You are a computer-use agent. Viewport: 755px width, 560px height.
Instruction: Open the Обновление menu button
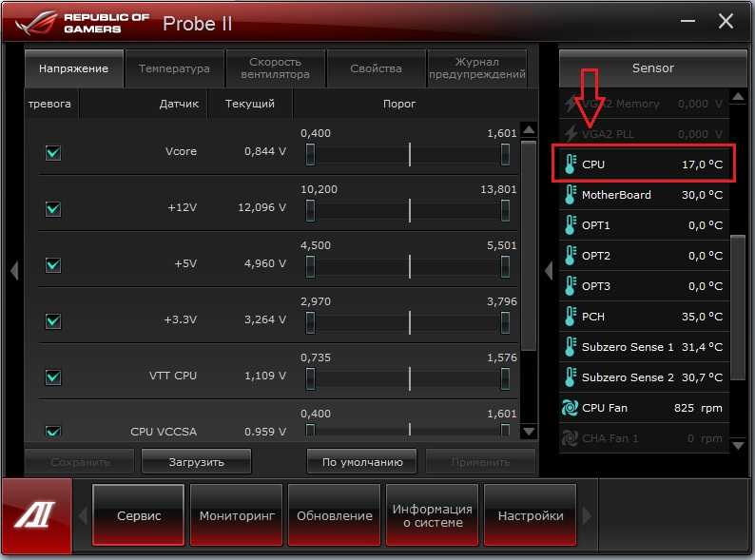[334, 515]
